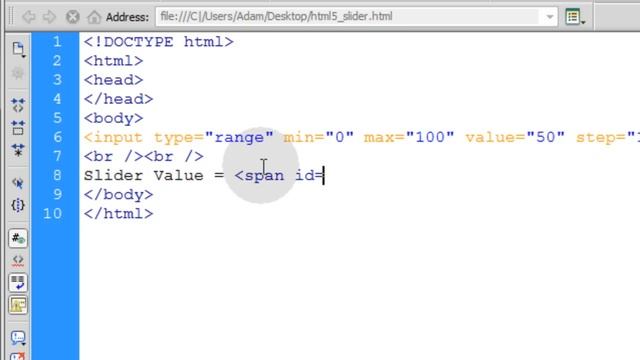Go back using the browser back arrow
The image size is (640, 360).
(x=29, y=17)
